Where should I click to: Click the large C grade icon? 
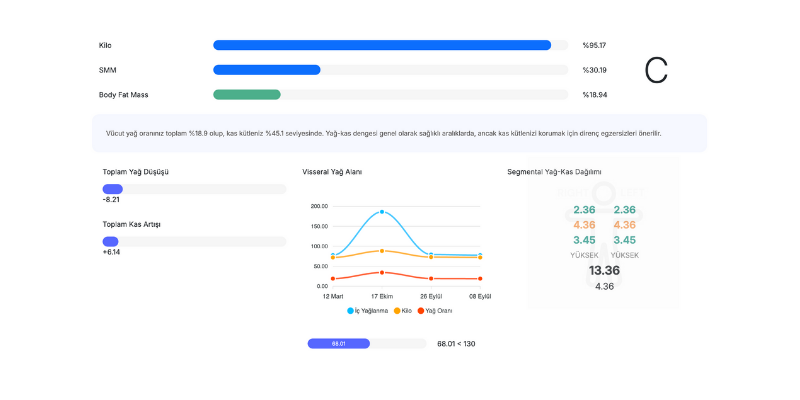[656, 70]
